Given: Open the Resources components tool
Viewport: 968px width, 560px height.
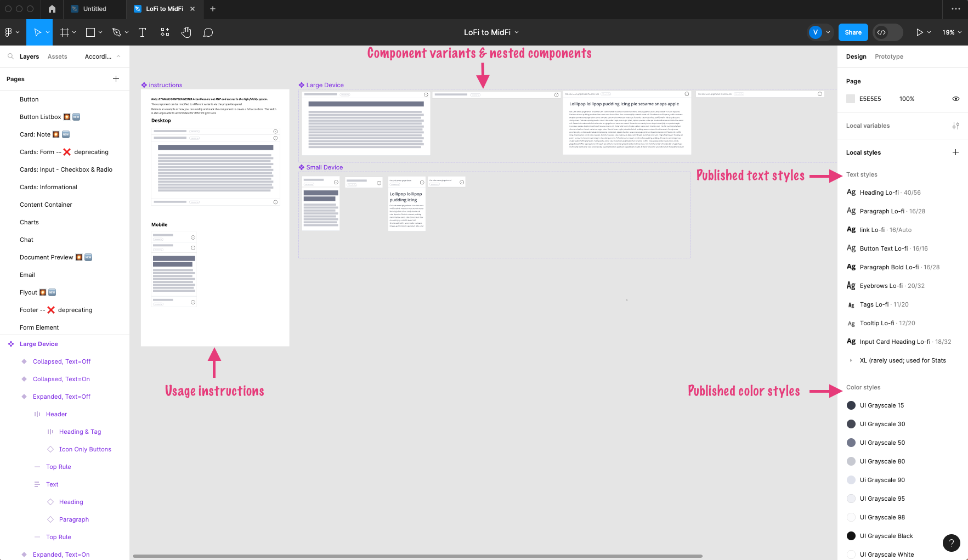Looking at the screenshot, I should [165, 32].
